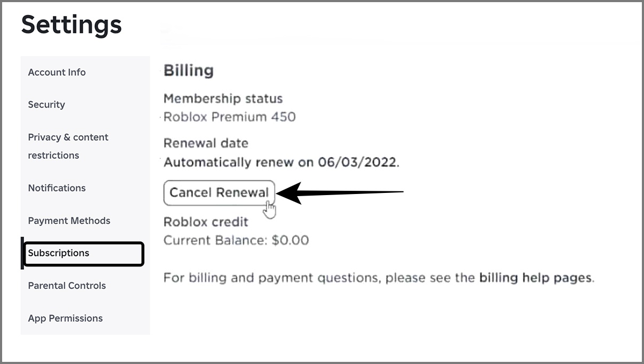This screenshot has height=364, width=644.
Task: Open the Security settings section
Action: [x=46, y=104]
